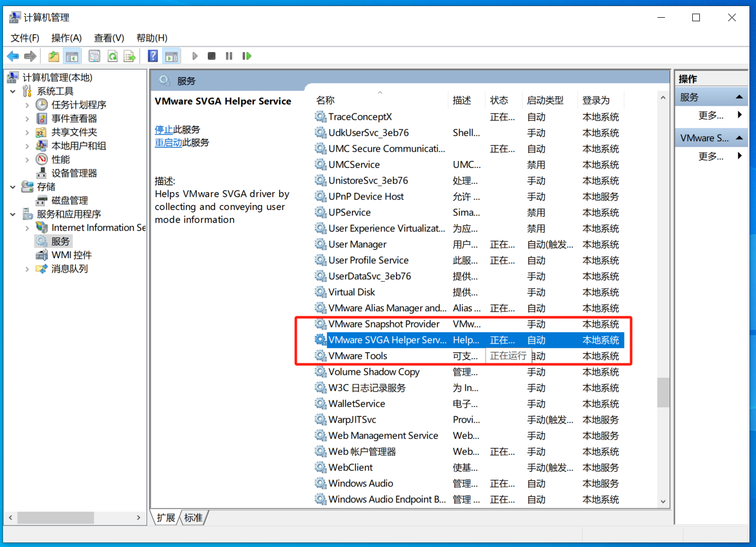The image size is (756, 547).
Task: Click the 停止 this service link
Action: [164, 130]
